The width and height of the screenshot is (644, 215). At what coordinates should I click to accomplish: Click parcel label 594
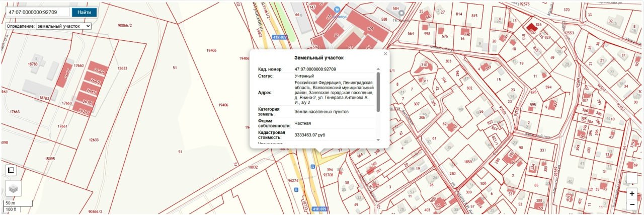coord(548,87)
